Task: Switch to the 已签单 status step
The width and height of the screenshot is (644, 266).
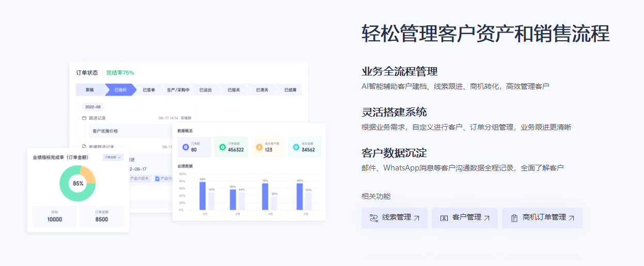Action: coord(149,90)
